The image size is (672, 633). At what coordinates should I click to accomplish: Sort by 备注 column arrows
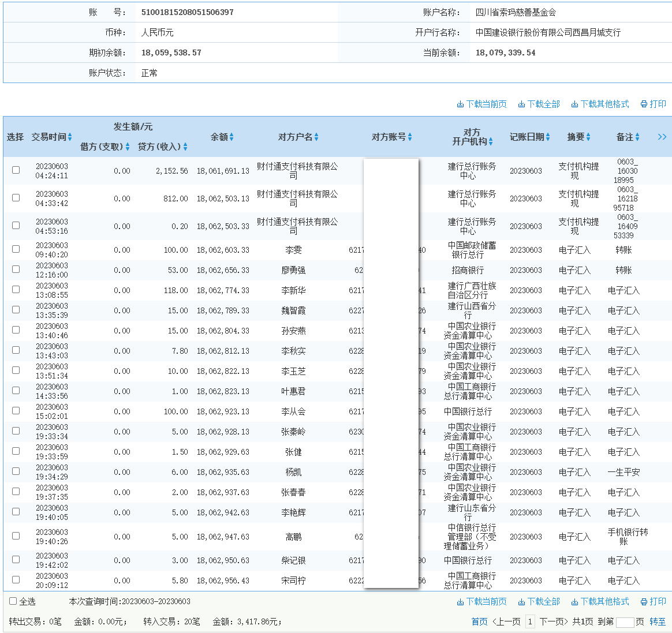pos(637,137)
